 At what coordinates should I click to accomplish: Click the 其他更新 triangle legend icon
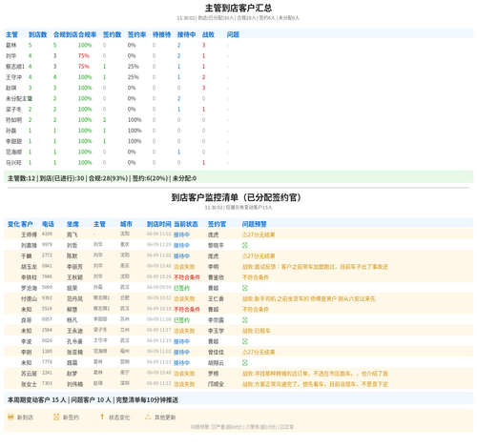(x=148, y=417)
